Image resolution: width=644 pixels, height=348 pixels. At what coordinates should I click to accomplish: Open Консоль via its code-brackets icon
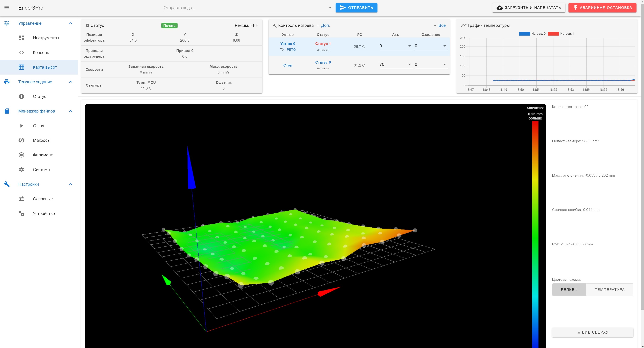21,52
